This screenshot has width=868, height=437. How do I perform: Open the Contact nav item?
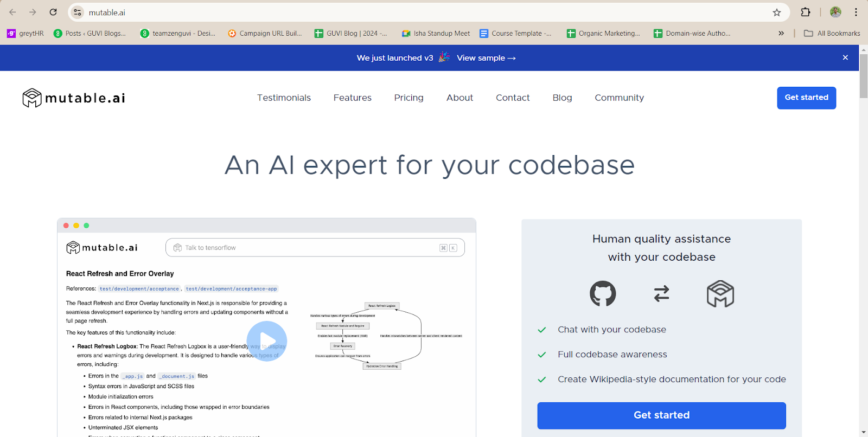[x=513, y=98]
